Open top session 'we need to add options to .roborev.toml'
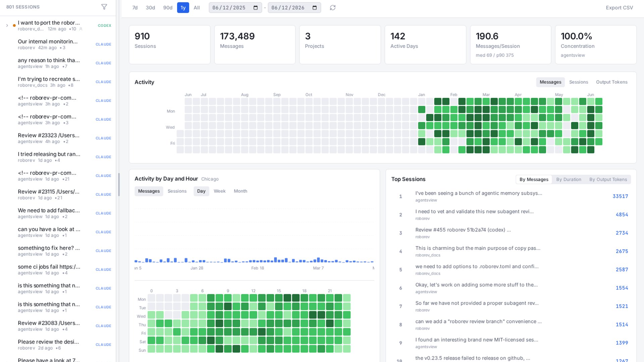The height and width of the screenshot is (362, 644). (511, 269)
